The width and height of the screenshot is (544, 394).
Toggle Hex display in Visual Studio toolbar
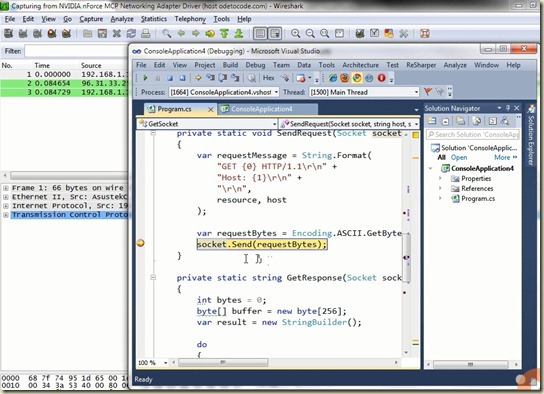pyautogui.click(x=269, y=78)
